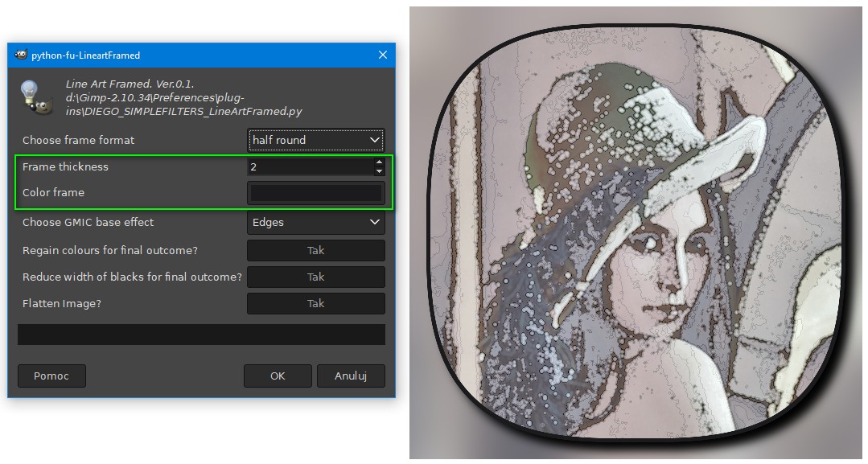Toggle Reduce width of blacks Tak button
Viewport: 868px width, 464px height.
315,277
